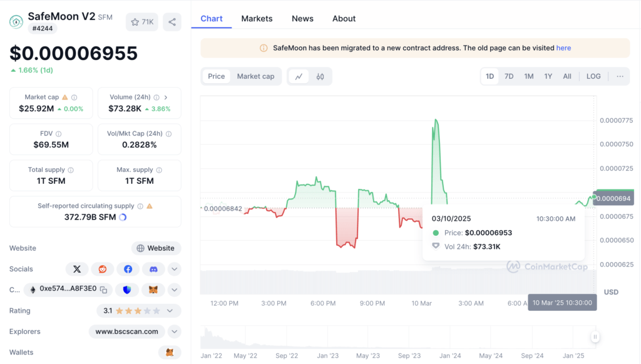
Task: Click the price spike peak on the chart
Action: pos(436,119)
